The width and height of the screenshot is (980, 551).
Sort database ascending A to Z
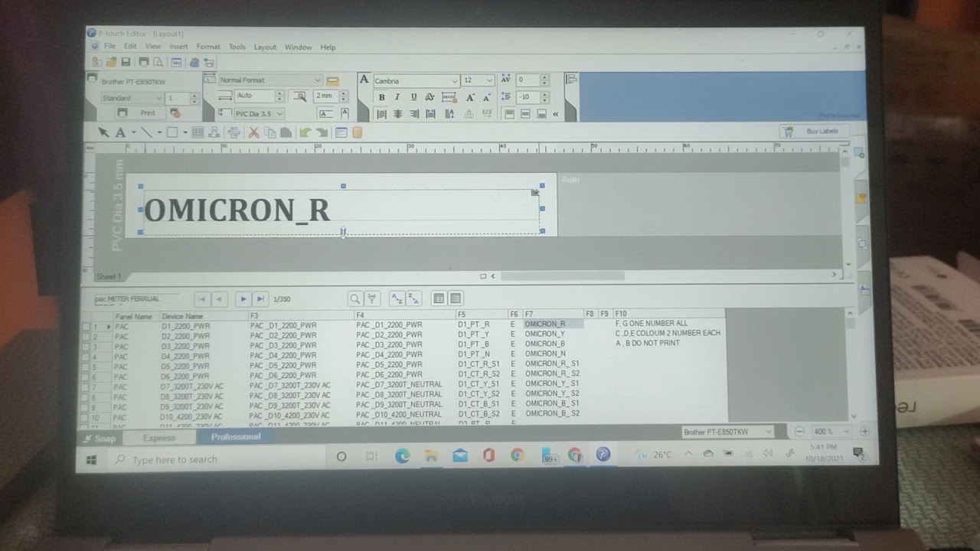tap(397, 299)
